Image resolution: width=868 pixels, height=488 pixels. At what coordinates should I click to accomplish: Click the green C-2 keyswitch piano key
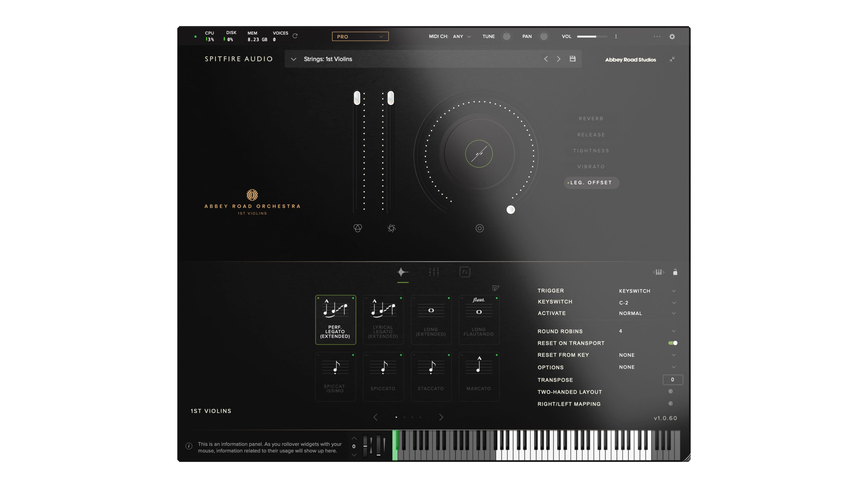pos(395,445)
